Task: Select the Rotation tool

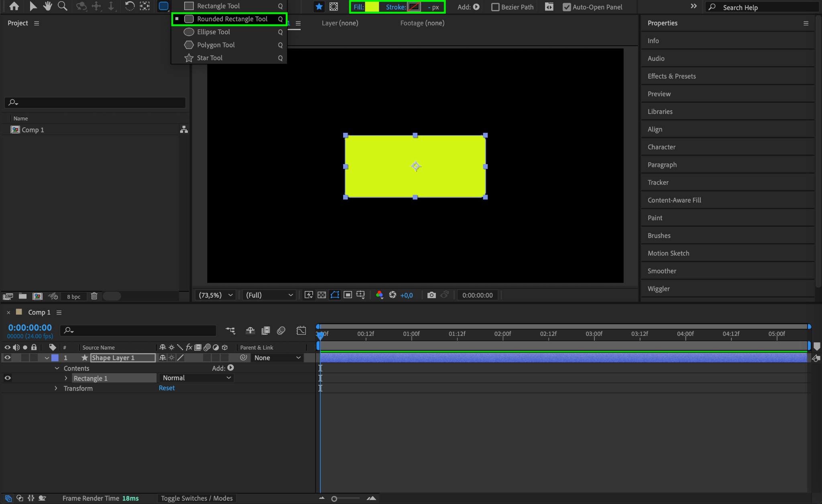Action: coord(129,6)
